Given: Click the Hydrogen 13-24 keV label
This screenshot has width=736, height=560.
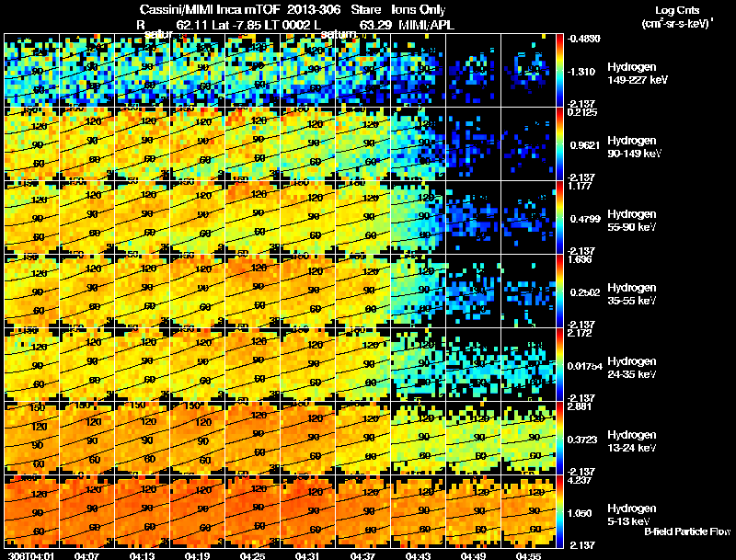Looking at the screenshot, I should (632, 440).
